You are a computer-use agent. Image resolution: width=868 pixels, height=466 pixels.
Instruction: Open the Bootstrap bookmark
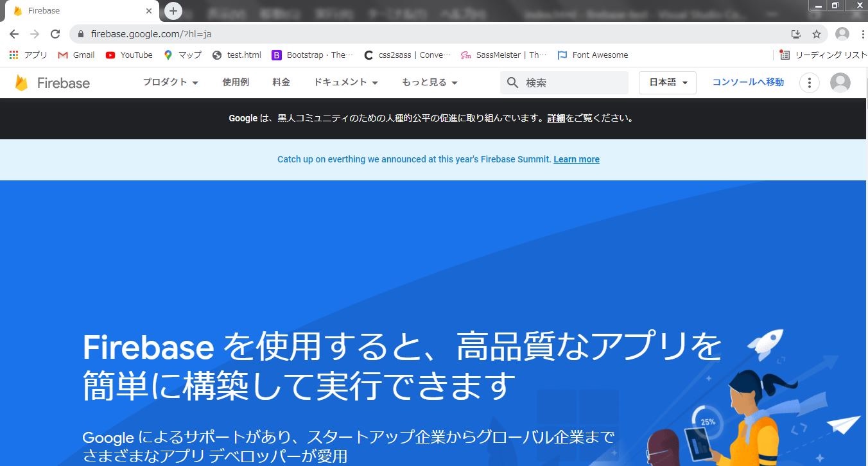tap(313, 55)
